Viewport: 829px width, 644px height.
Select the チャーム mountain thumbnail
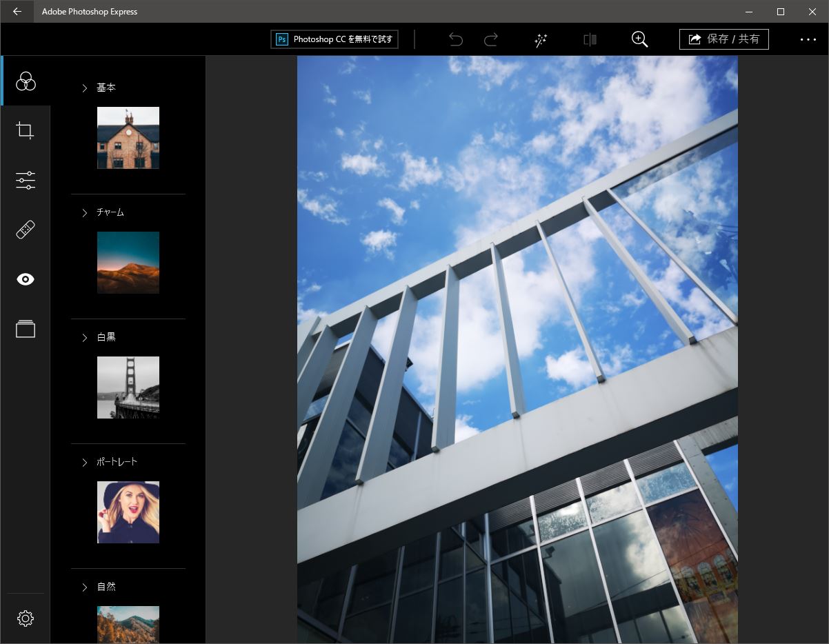[x=128, y=263]
